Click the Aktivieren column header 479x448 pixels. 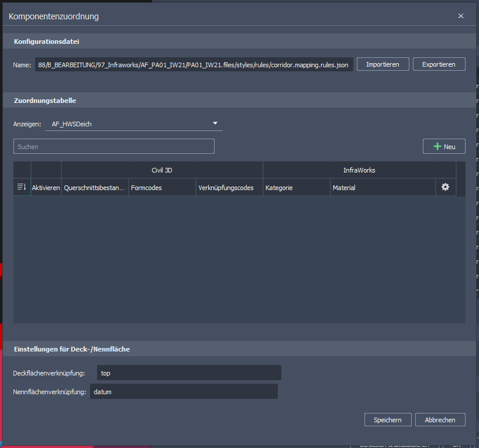click(46, 188)
